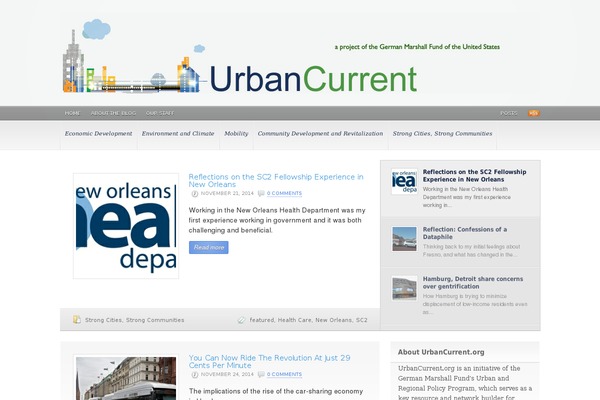Select Community Development and Revitalization tab
Screen dimensions: 600x400
(x=320, y=134)
